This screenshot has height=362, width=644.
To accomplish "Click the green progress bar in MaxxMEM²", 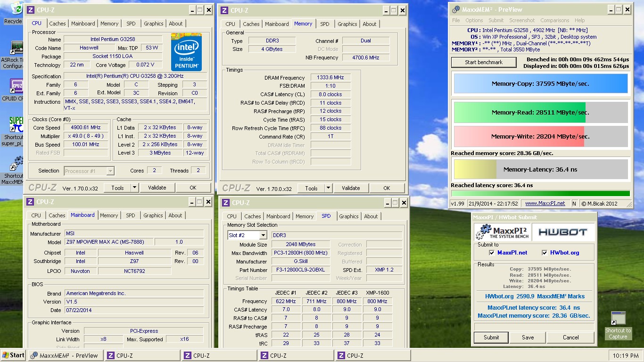I will tap(541, 193).
